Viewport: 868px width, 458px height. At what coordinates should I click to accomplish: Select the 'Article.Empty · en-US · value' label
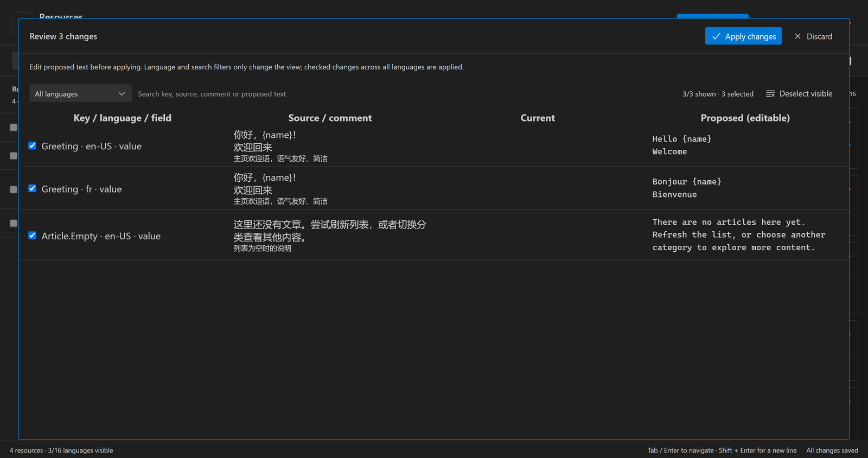[x=101, y=236]
